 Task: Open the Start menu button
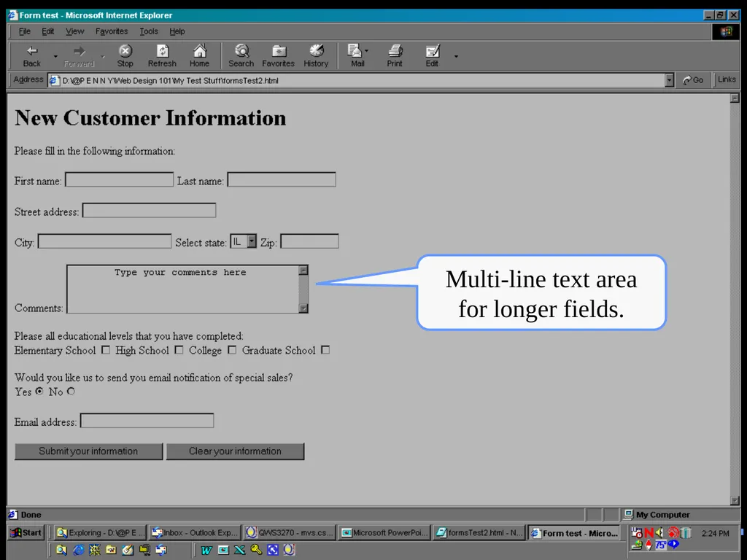pos(27,533)
